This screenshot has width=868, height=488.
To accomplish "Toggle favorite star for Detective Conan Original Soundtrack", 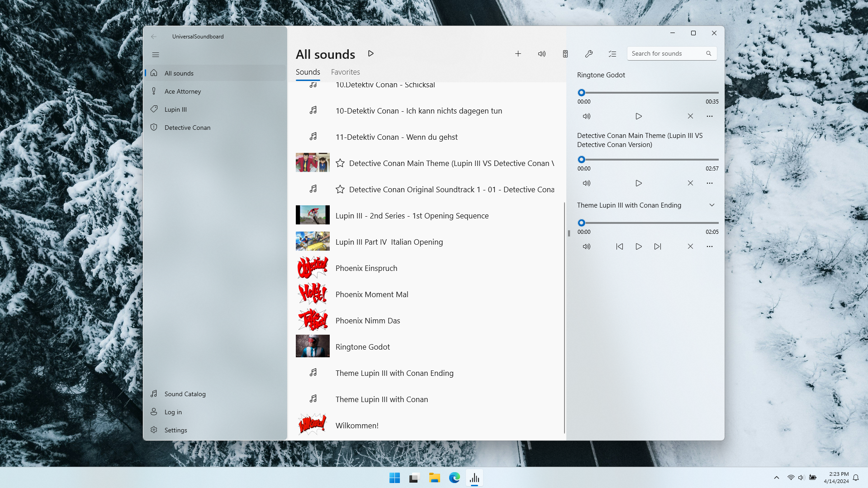I will tap(340, 190).
